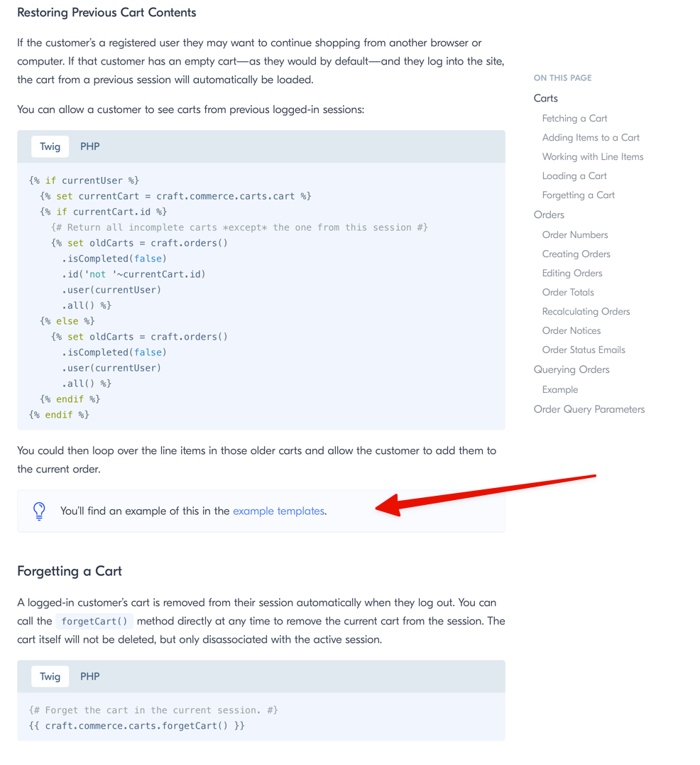Open Order Notices from the outline
700x765 pixels.
tap(571, 330)
